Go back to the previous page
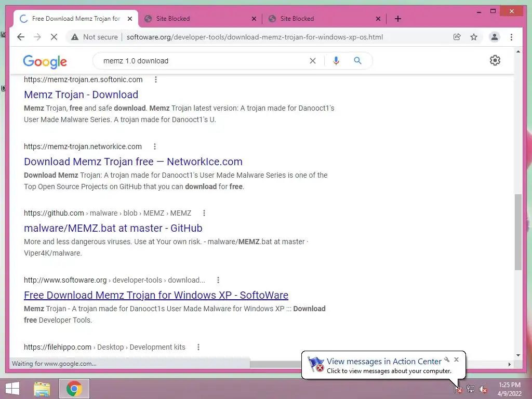The width and height of the screenshot is (532, 399). click(x=21, y=37)
